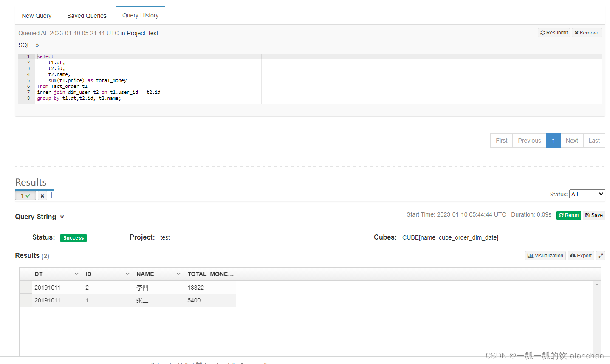Screen dimensions: 610x364
Task: Click the Queried At timestamp text
Action: (68, 33)
